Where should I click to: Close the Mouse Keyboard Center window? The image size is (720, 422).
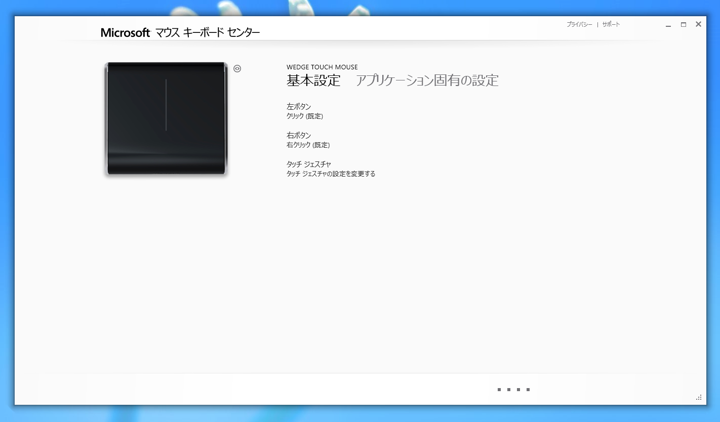pyautogui.click(x=698, y=24)
